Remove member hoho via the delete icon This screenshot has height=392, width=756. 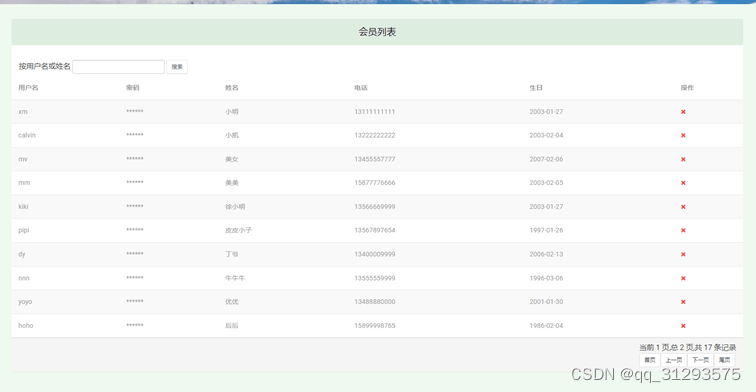pos(683,326)
